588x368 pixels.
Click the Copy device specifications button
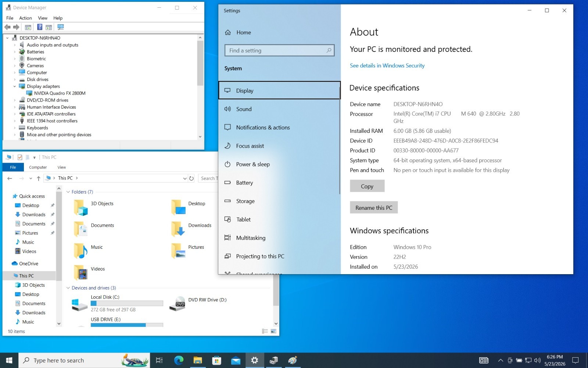click(x=367, y=186)
